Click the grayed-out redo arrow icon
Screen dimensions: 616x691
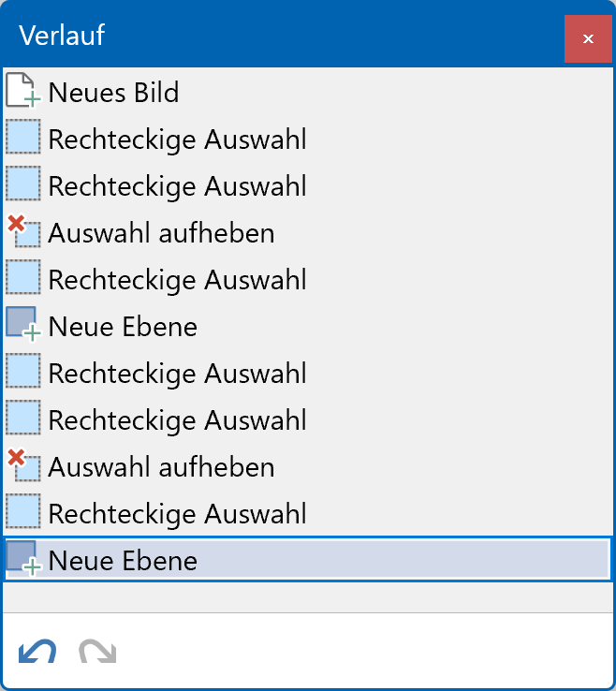click(96, 652)
